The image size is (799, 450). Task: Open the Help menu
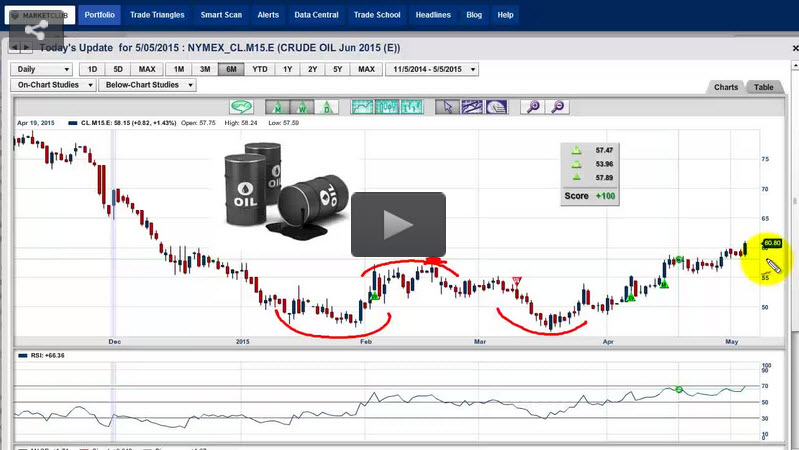pyautogui.click(x=505, y=15)
